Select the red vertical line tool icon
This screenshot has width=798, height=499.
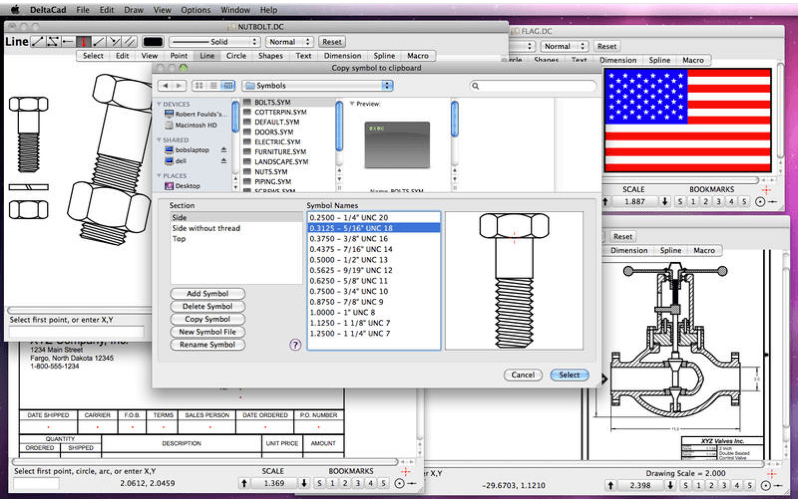(x=84, y=42)
